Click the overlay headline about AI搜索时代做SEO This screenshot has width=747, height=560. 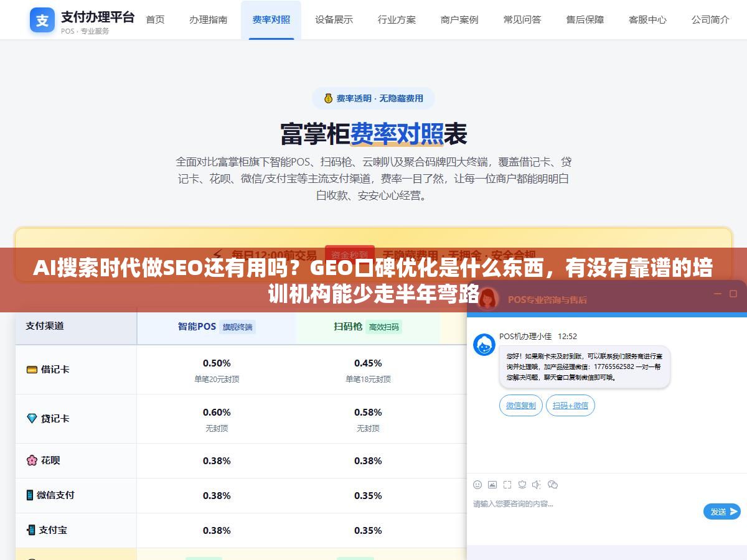pos(374,281)
